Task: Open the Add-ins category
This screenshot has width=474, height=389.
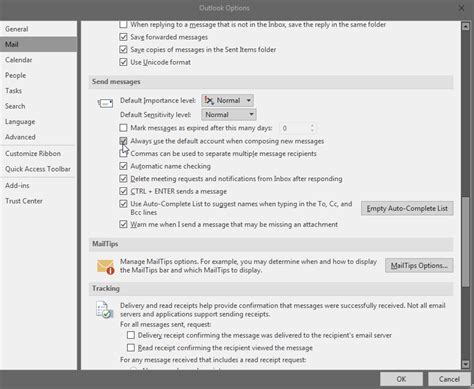Action: pos(38,185)
